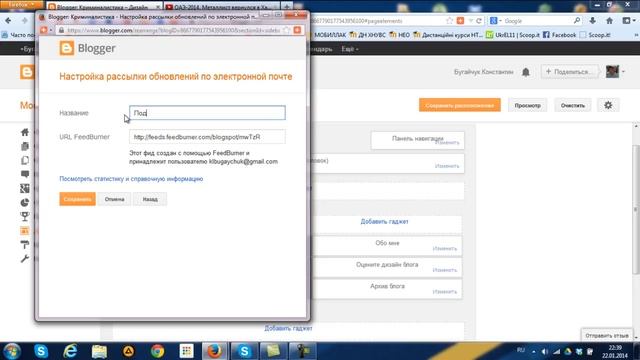The image size is (640, 360).
Task: Click the volume speaker icon in system tray
Action: coord(545,351)
